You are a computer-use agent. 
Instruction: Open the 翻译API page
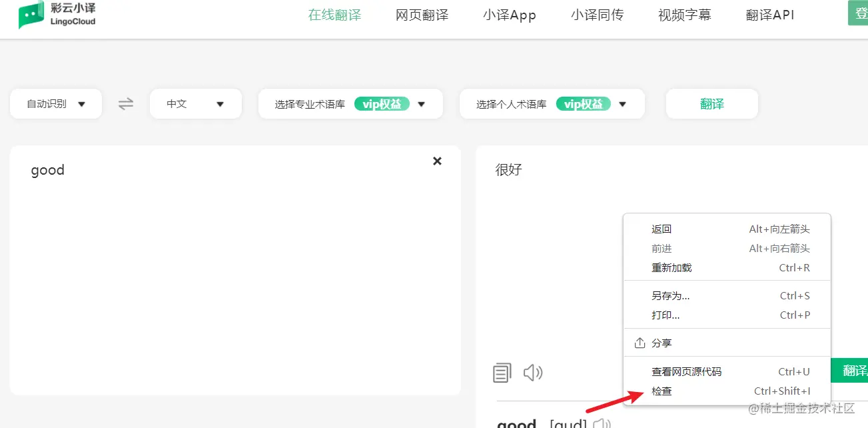click(x=770, y=15)
